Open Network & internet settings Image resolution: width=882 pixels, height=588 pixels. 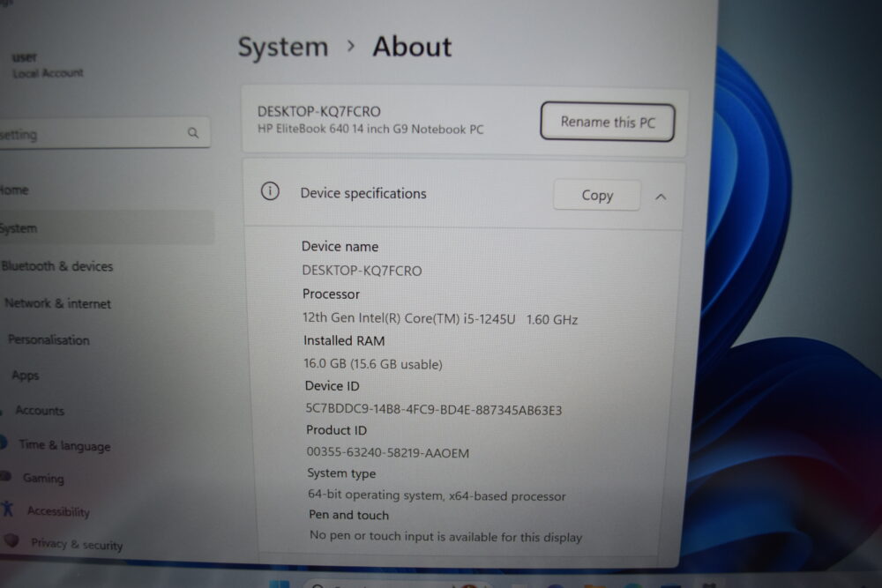(x=57, y=303)
